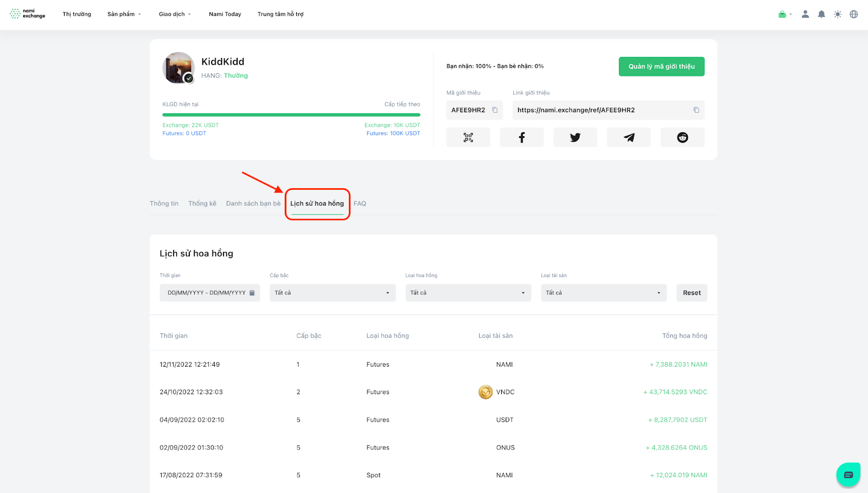Switch to Thống kê tab

pos(202,203)
